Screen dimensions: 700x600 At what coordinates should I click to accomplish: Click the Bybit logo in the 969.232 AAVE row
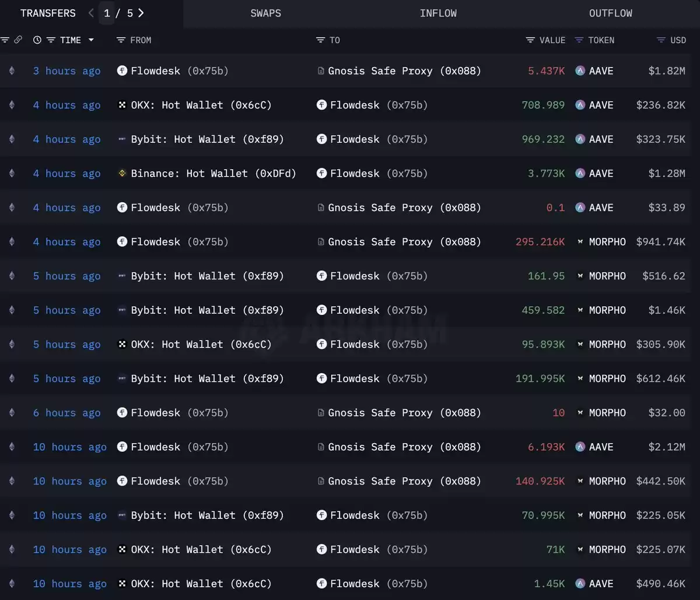click(122, 139)
